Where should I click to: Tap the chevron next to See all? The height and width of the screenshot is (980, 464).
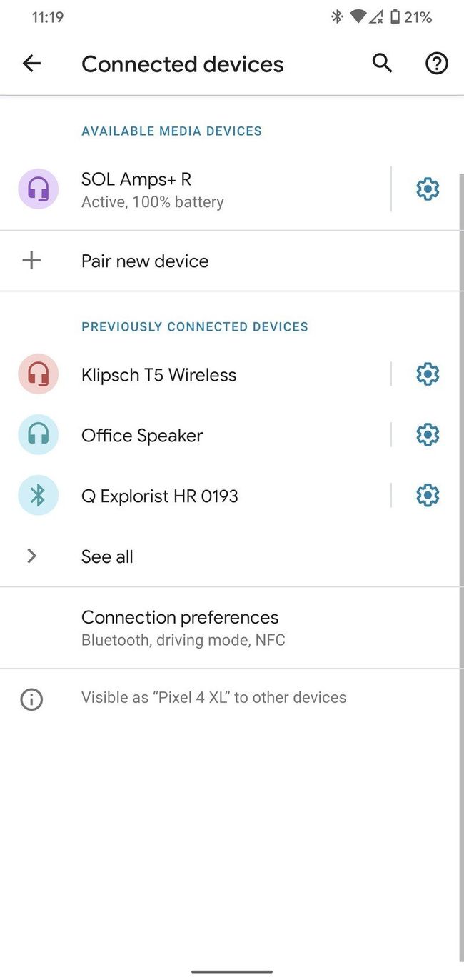coord(31,556)
